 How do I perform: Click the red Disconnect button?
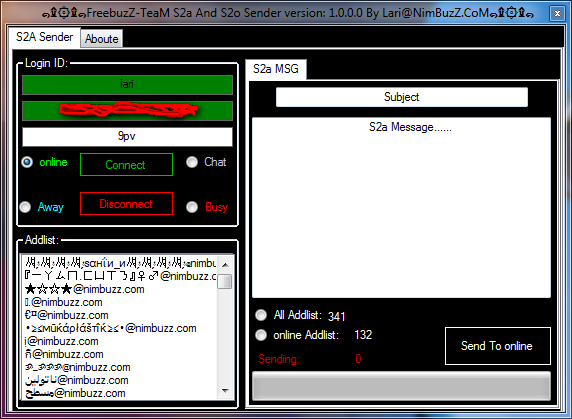tap(126, 203)
